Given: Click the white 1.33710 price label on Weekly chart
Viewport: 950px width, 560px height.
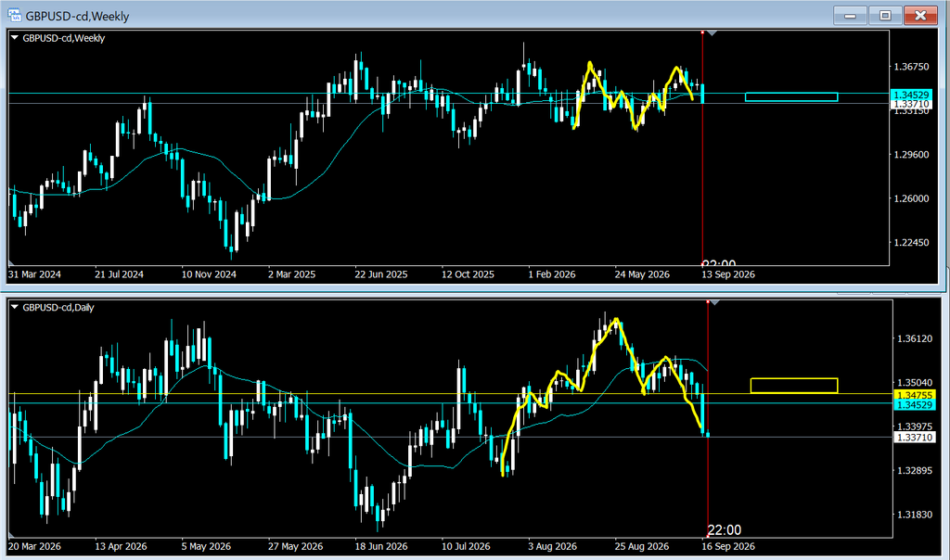Looking at the screenshot, I should (912, 104).
